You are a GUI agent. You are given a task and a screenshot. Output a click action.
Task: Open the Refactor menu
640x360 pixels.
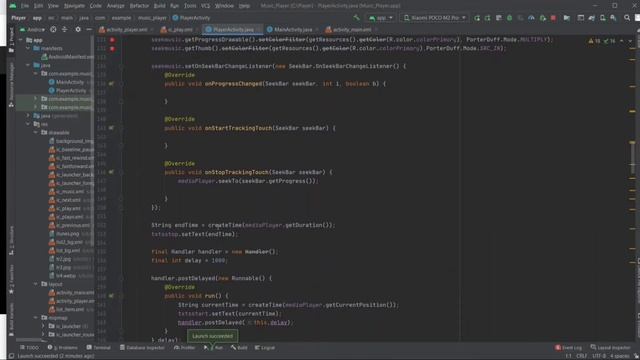(x=139, y=6)
